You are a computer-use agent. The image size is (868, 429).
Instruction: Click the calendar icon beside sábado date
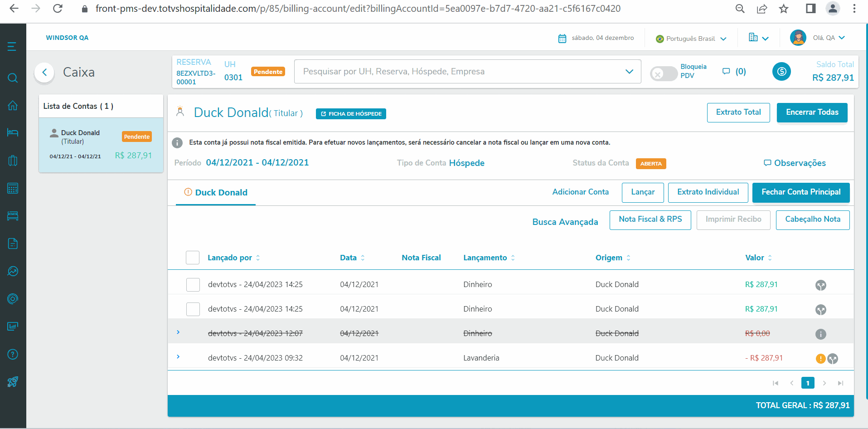point(562,39)
